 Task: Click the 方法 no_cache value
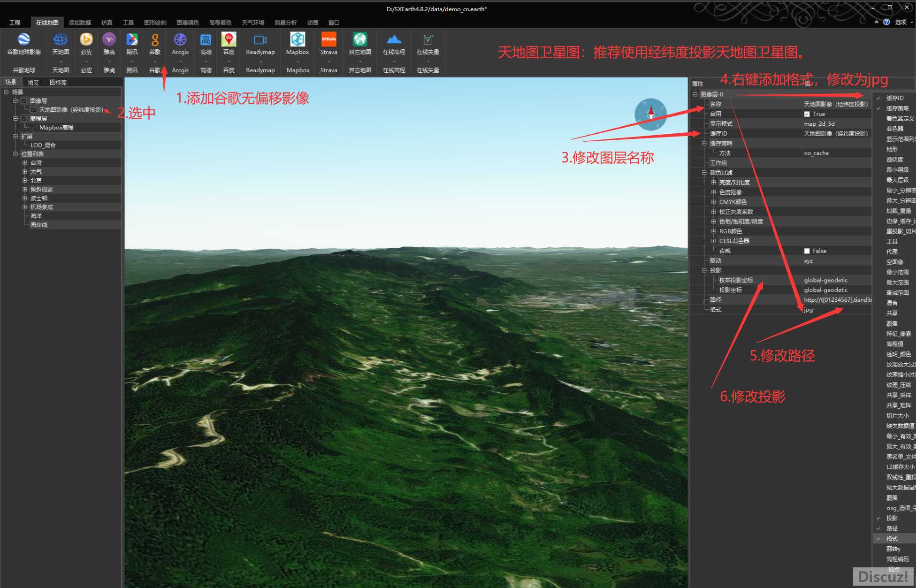coord(836,153)
